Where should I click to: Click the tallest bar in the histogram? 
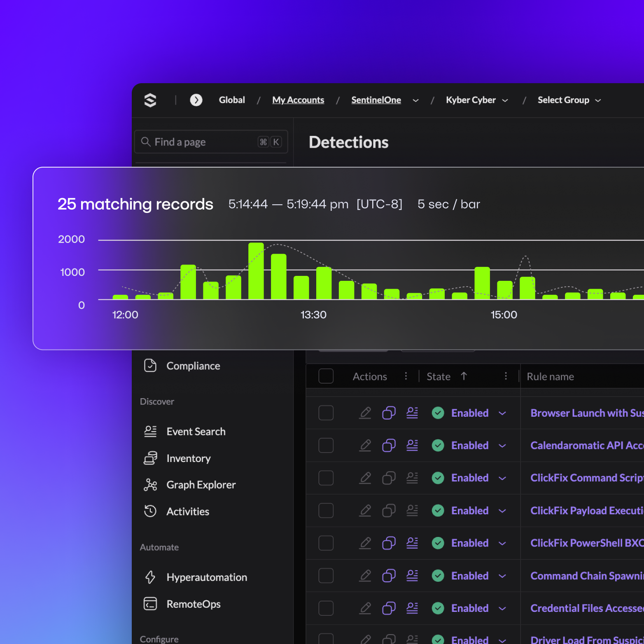coord(256,271)
